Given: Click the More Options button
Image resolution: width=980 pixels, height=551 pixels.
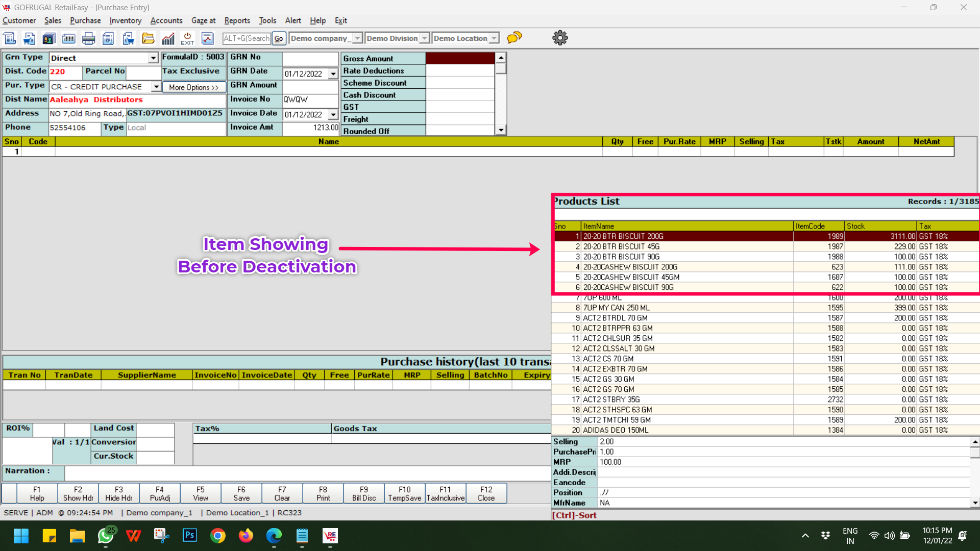Looking at the screenshot, I should click(x=193, y=87).
